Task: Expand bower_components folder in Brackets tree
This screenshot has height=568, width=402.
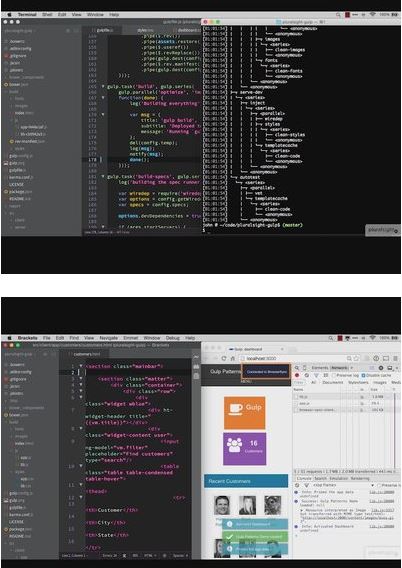Action: click(26, 408)
